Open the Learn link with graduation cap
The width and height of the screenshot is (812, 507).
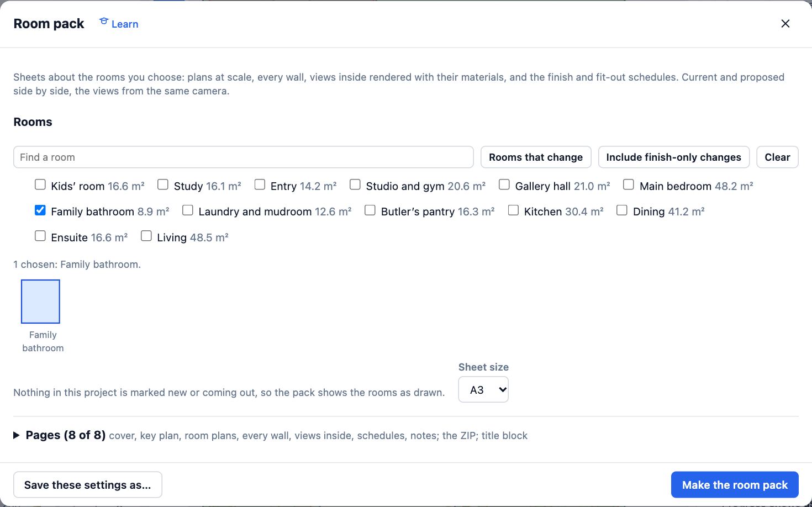point(119,24)
